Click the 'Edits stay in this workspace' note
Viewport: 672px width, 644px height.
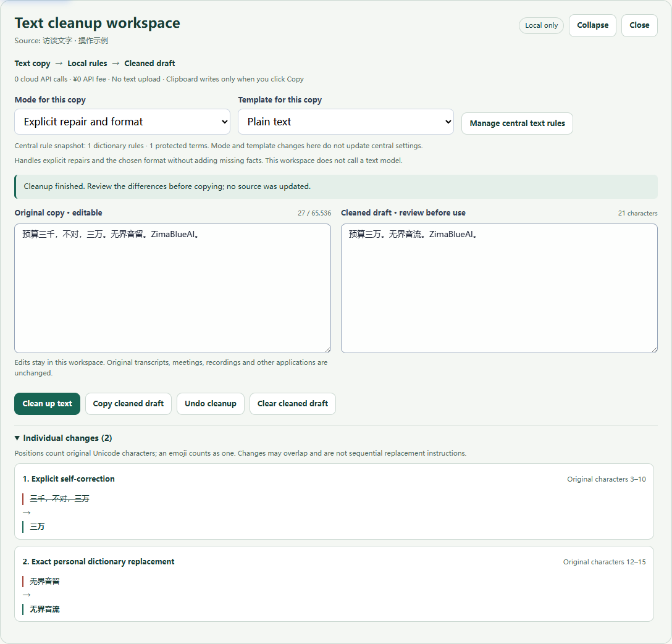click(171, 367)
